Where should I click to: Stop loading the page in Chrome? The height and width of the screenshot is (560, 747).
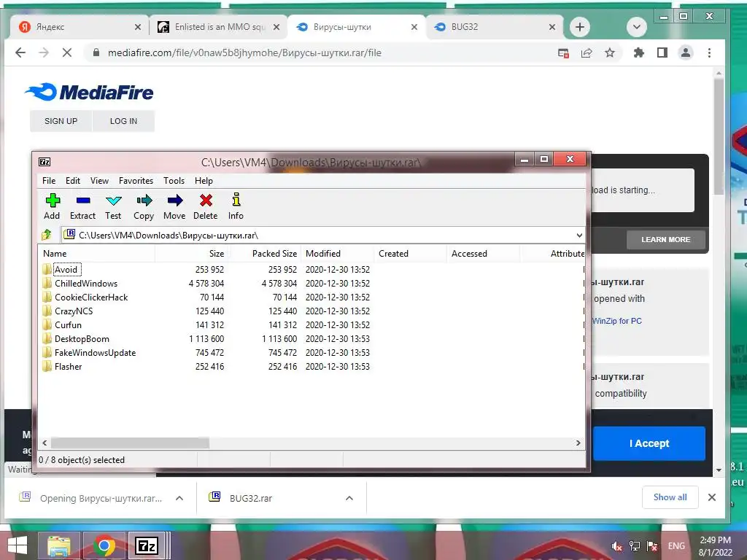click(67, 52)
